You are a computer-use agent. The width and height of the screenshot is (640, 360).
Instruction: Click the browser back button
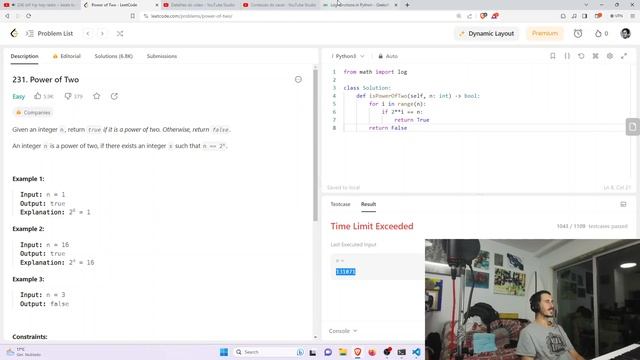click(7, 16)
